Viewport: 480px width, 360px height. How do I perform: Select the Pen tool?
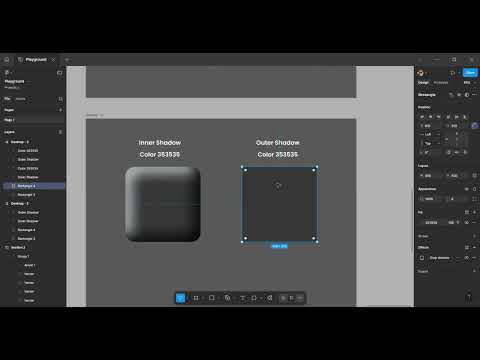[x=227, y=298]
